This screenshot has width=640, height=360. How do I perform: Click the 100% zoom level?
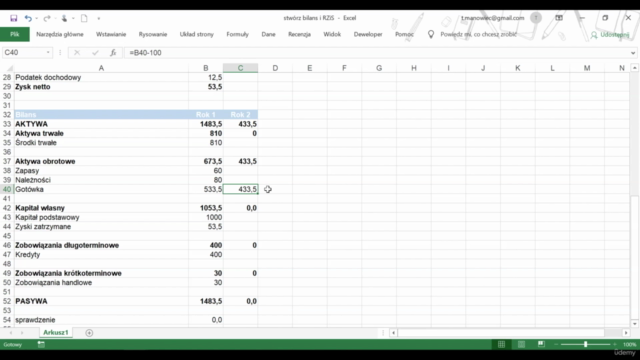(630, 344)
